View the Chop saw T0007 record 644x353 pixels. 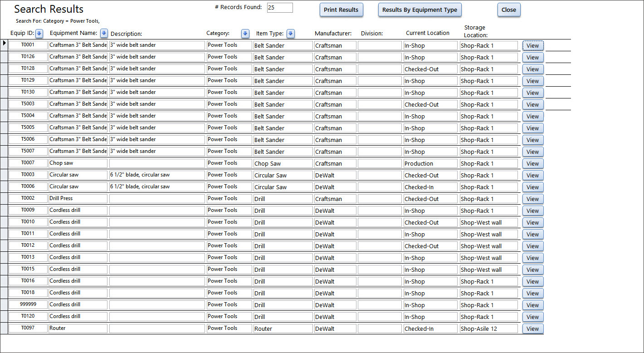533,163
